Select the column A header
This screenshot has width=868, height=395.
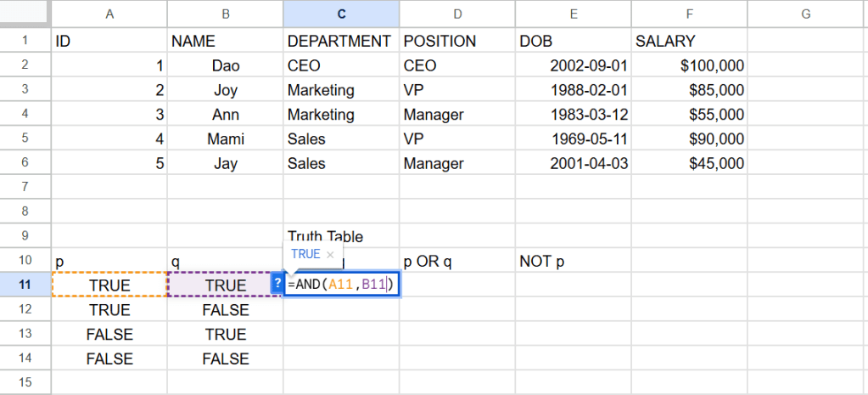pyautogui.click(x=109, y=14)
